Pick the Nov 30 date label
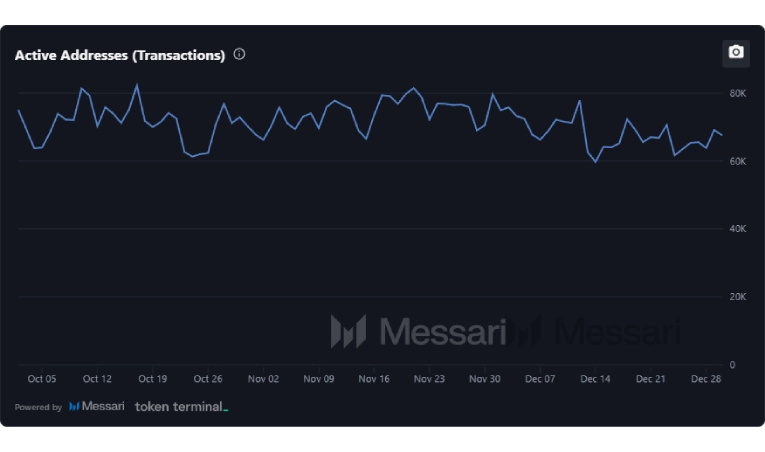765x452 pixels. point(485,379)
